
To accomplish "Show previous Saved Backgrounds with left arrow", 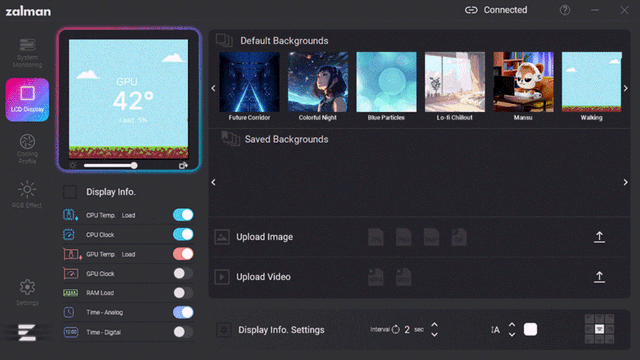I will click(213, 182).
